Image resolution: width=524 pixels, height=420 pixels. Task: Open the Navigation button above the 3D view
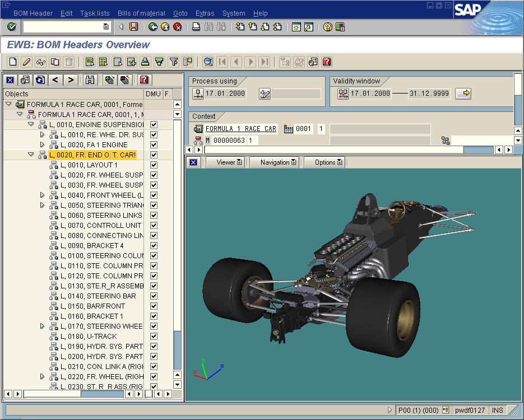coord(278,162)
